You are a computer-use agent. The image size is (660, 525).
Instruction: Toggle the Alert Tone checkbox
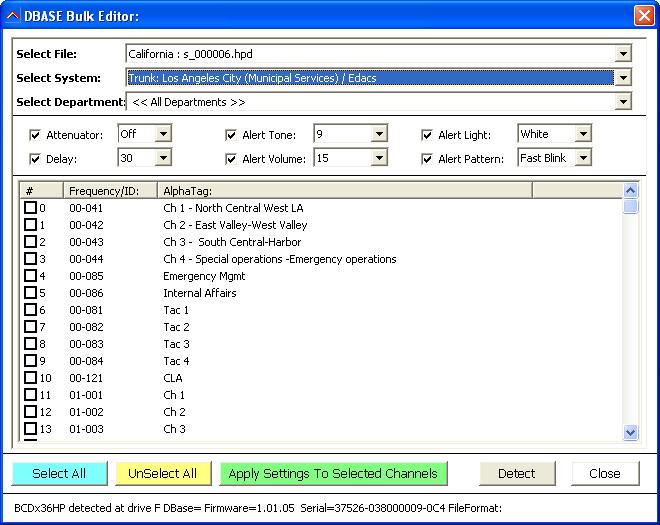click(x=231, y=135)
